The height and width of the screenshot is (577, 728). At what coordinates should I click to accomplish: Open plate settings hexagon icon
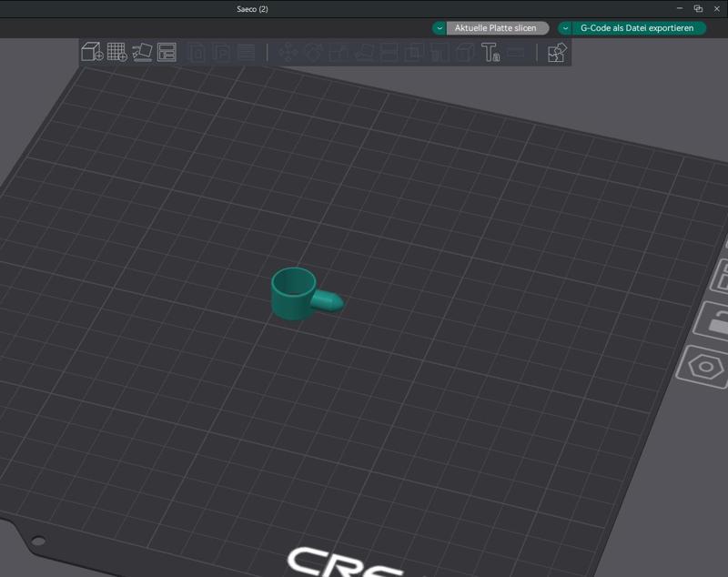704,367
